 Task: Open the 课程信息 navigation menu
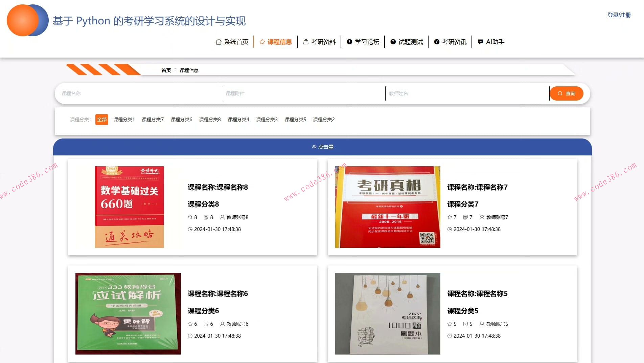(x=280, y=42)
